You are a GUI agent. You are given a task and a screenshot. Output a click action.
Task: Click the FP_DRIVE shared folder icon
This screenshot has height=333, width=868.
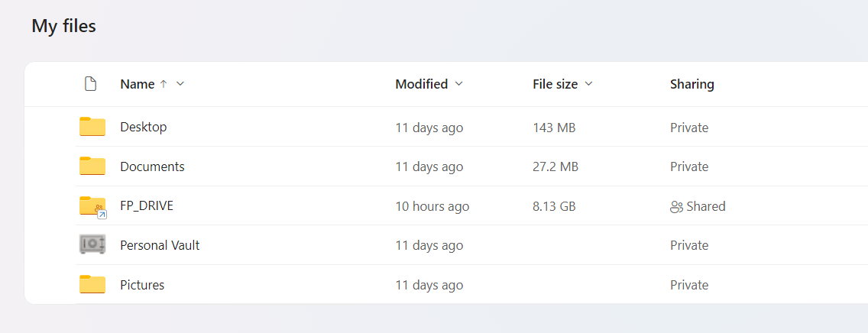(92, 206)
